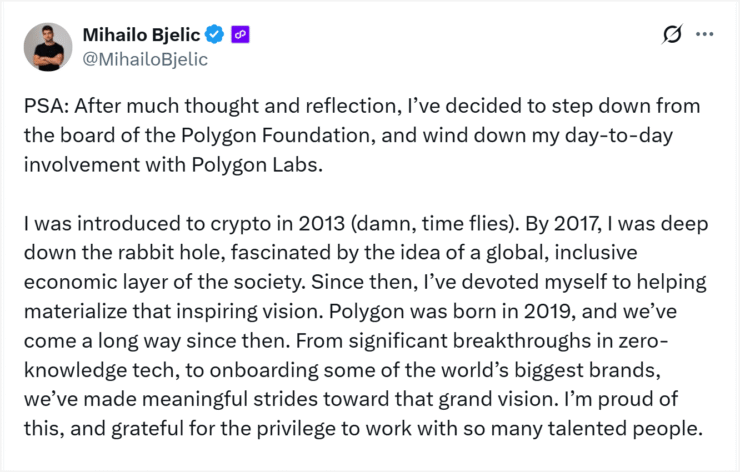Click the phrase '(damn, time flies)'
The height and width of the screenshot is (472, 740).
click(x=434, y=224)
